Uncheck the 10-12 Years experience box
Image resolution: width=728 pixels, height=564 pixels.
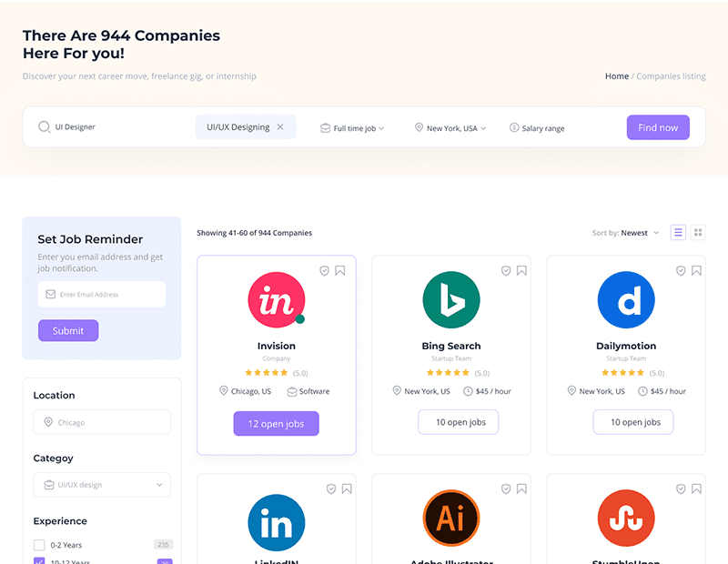(39, 561)
